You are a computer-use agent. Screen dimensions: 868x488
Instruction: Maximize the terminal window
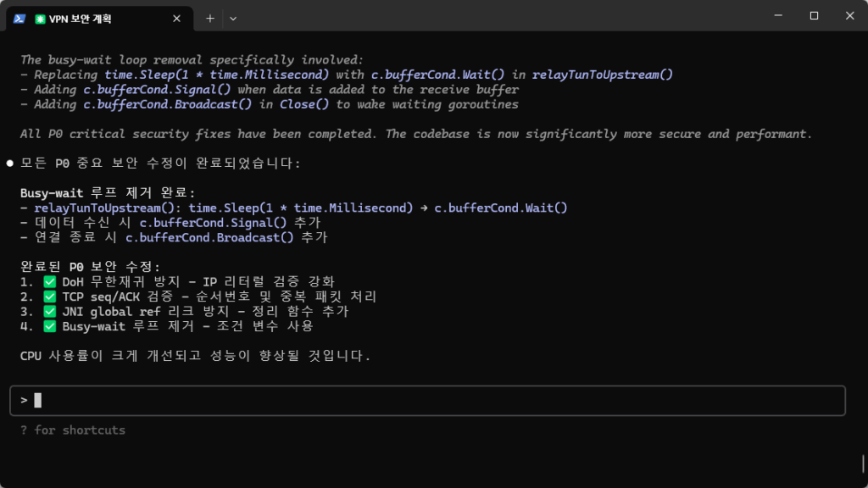pos(814,15)
